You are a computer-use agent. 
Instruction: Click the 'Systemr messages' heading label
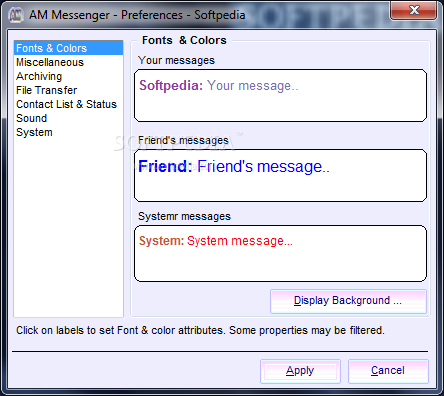tap(184, 217)
